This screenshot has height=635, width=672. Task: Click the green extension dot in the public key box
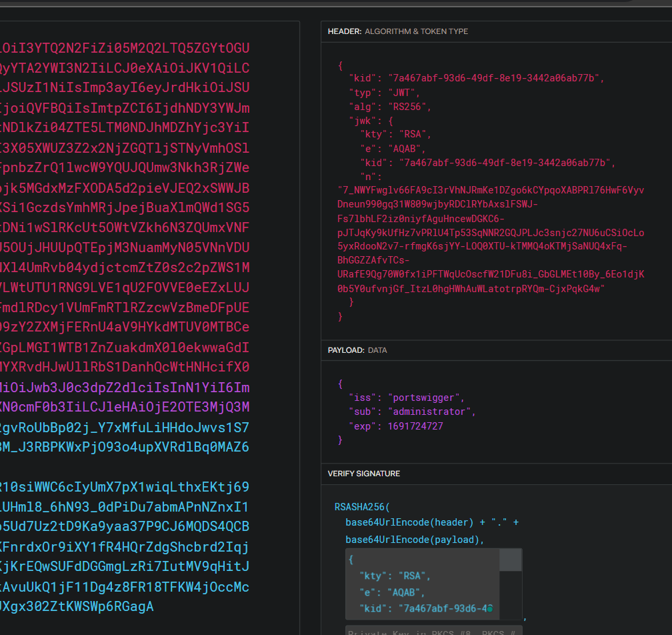[489, 608]
